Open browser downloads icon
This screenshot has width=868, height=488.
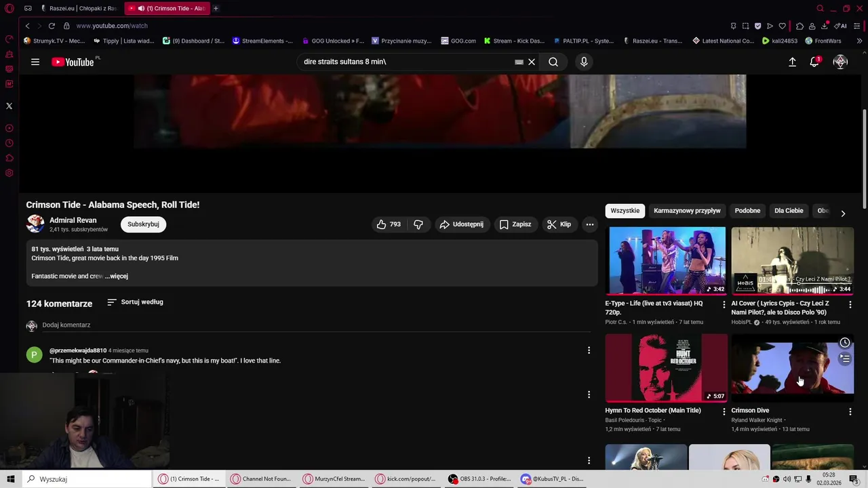pos(824,26)
